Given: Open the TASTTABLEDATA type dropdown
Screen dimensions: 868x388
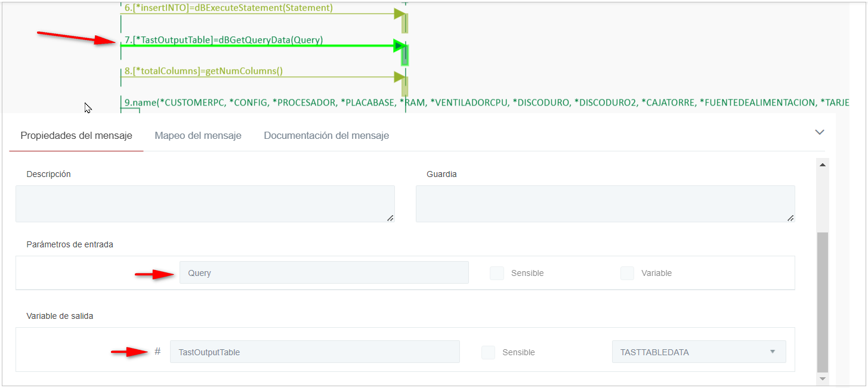Looking at the screenshot, I should (699, 352).
